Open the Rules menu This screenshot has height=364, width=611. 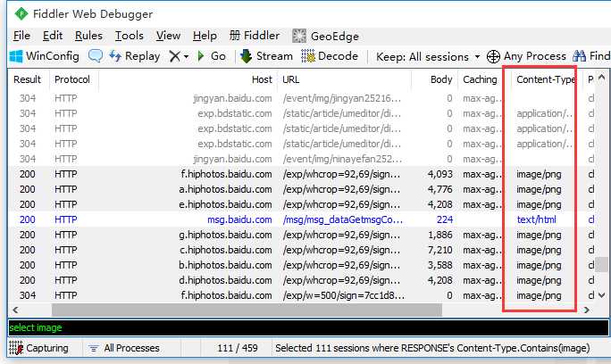click(88, 36)
